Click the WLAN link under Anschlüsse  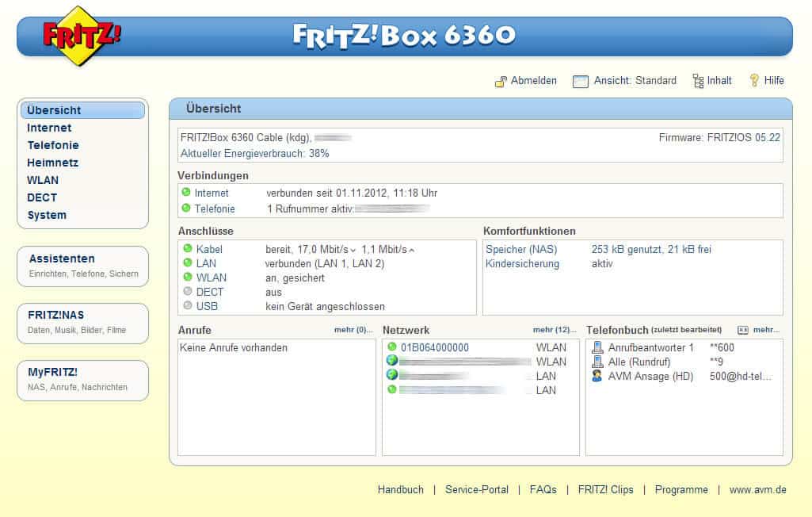coord(212,278)
